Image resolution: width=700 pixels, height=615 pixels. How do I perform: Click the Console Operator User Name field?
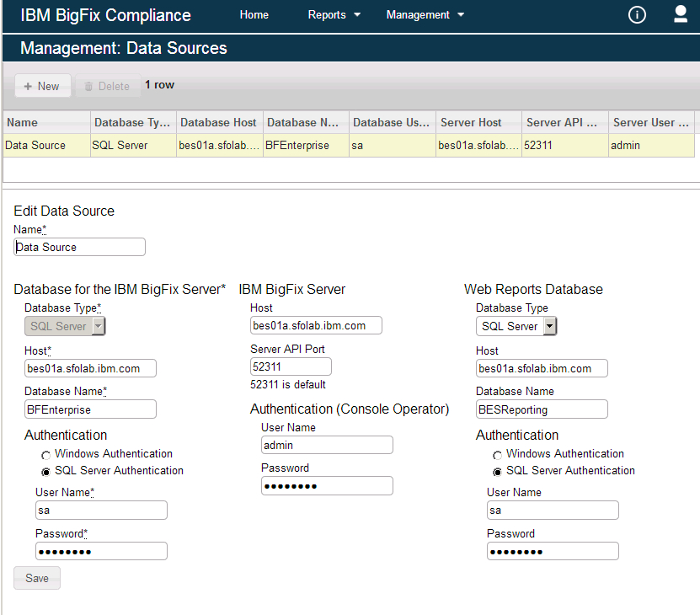tap(327, 445)
